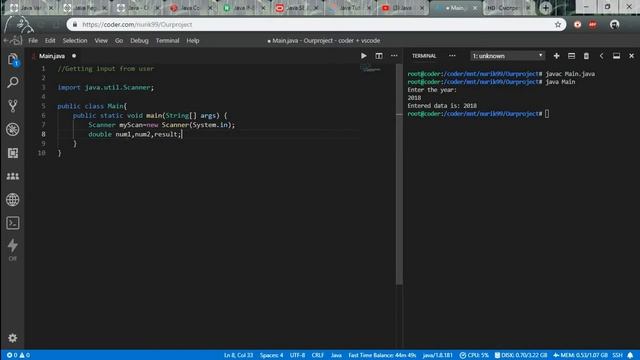Maximize the terminal panel size
Viewport: 640px width, 360px height.
[x=616, y=56]
